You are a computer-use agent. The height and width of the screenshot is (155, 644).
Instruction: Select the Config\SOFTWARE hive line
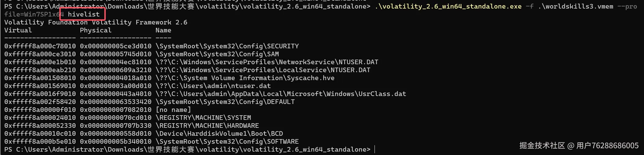pyautogui.click(x=152, y=142)
